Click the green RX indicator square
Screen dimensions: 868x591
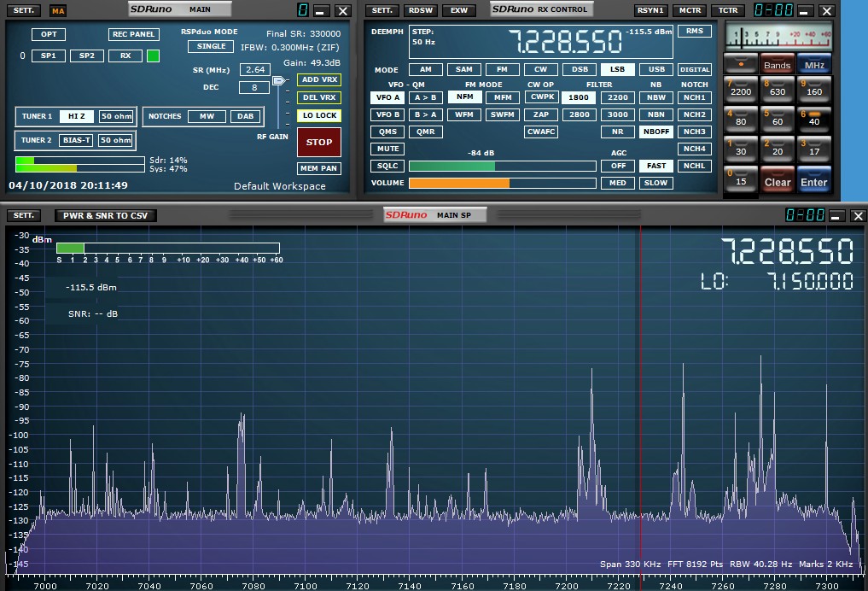pos(153,56)
